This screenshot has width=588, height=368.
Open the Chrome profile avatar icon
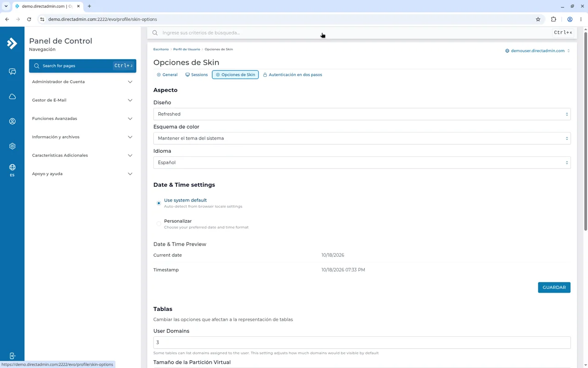pyautogui.click(x=570, y=19)
